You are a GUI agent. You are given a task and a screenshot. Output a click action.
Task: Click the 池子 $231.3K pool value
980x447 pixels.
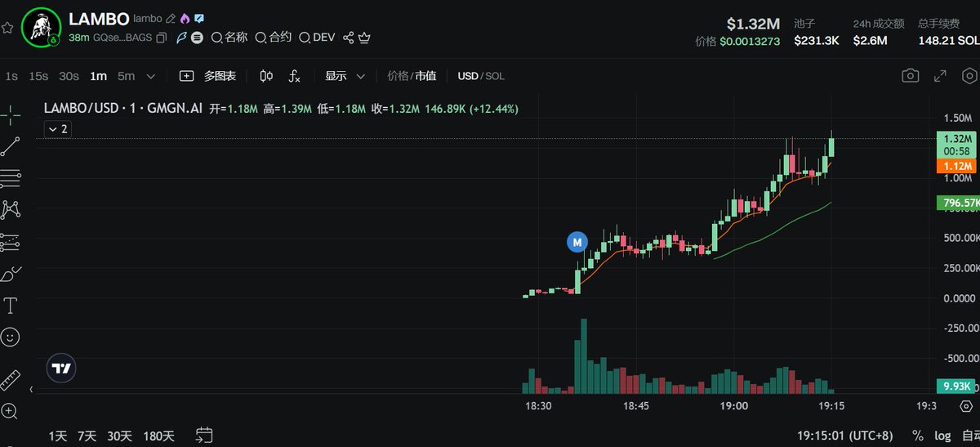click(x=816, y=40)
